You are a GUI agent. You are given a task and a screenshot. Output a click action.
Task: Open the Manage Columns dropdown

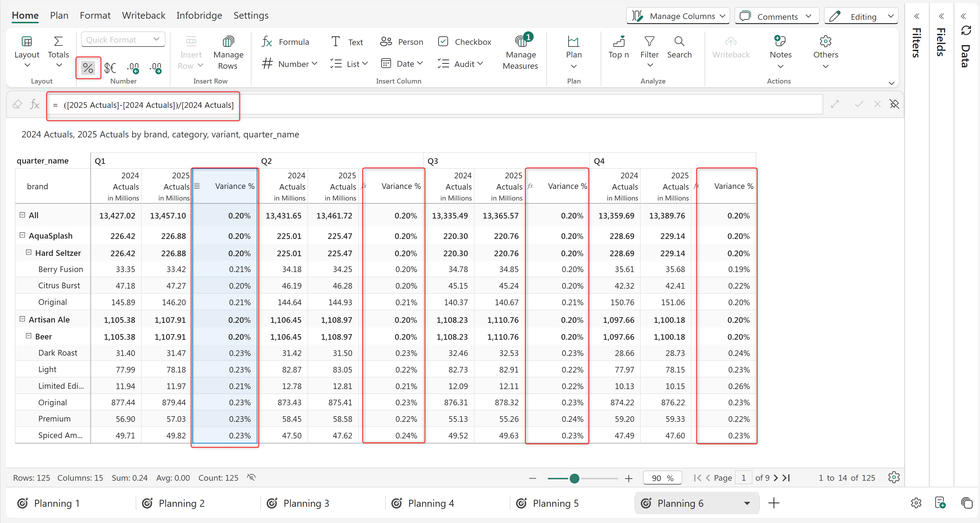[x=678, y=16]
